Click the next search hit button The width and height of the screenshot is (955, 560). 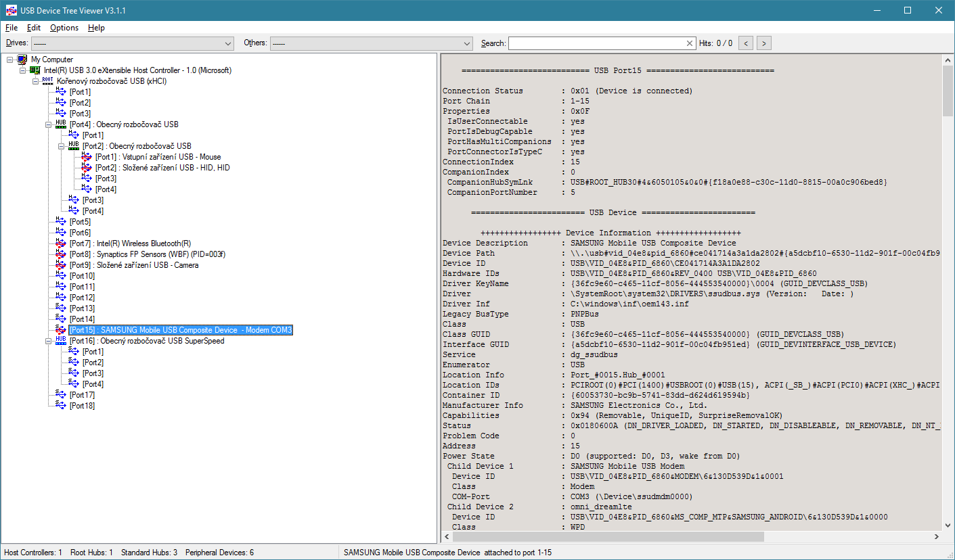tap(764, 43)
